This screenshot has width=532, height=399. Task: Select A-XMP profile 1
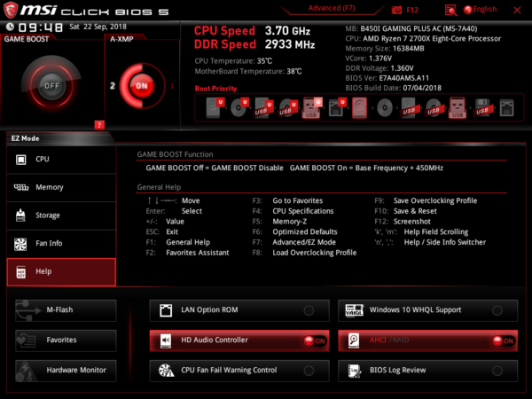click(x=172, y=86)
